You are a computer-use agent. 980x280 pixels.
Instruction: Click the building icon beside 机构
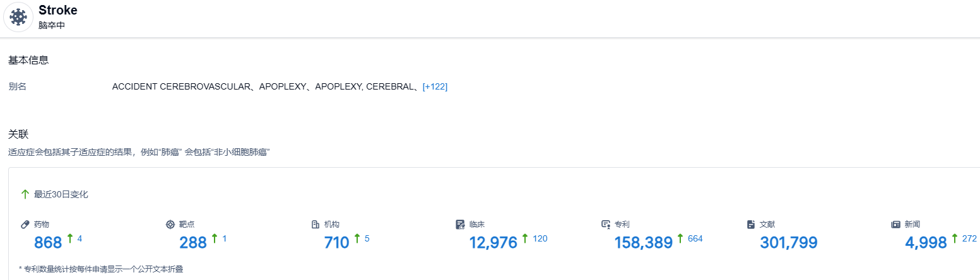point(316,225)
